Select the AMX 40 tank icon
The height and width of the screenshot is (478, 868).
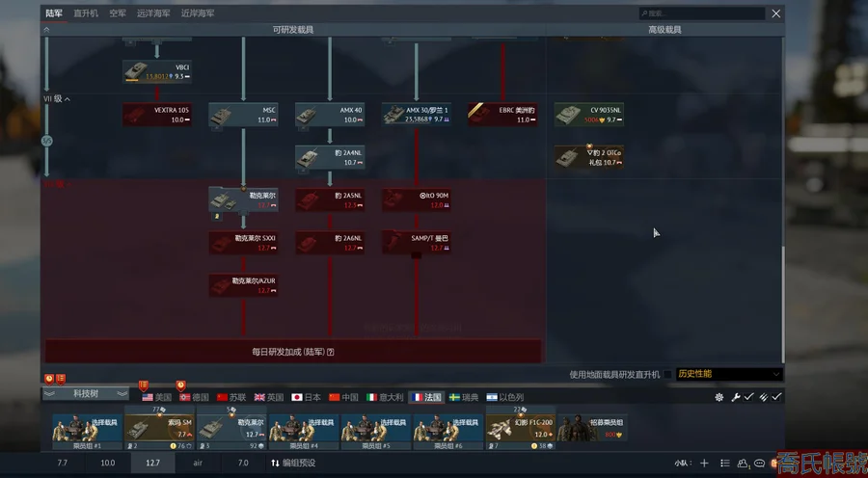pos(329,115)
